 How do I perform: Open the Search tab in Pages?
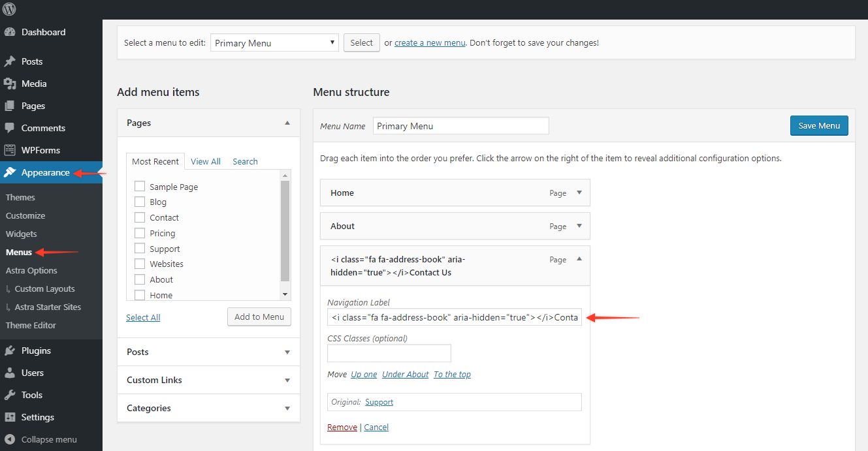[245, 161]
